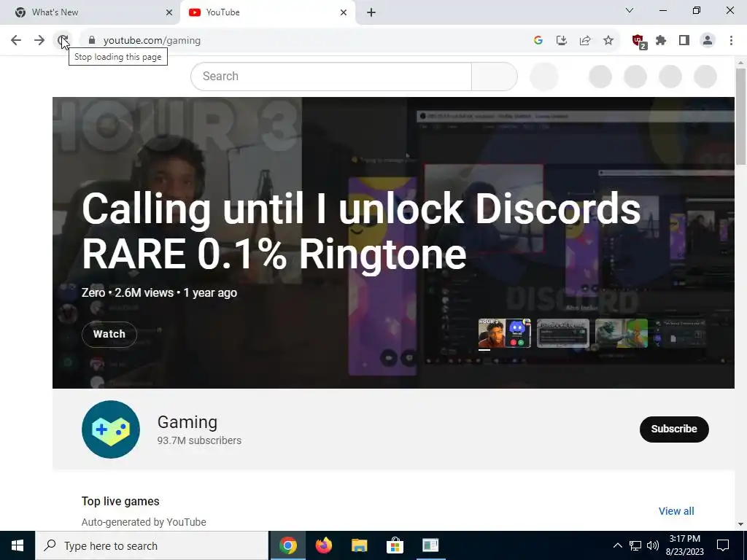Close the YouTube tab
The width and height of the screenshot is (747, 560).
click(x=344, y=12)
